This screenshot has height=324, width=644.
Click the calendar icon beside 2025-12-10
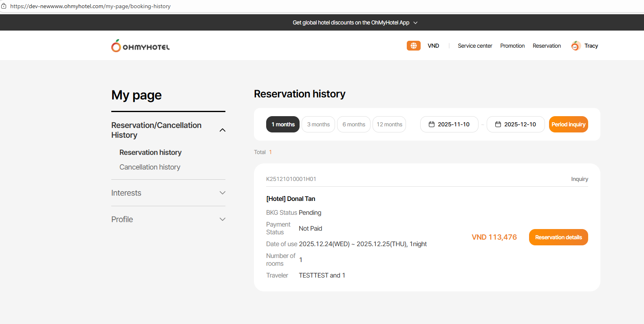[x=498, y=124]
